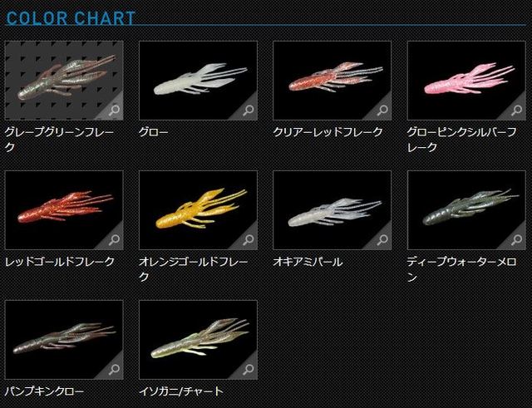The image size is (532, 408).
Task: Click magnifier icon on グロー lure image
Action: (249, 111)
